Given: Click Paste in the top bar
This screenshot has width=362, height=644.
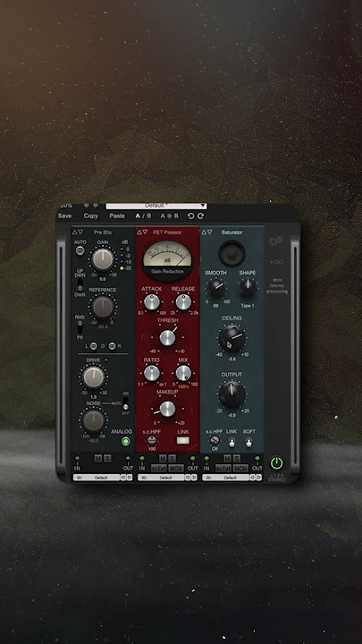Looking at the screenshot, I should [x=117, y=216].
